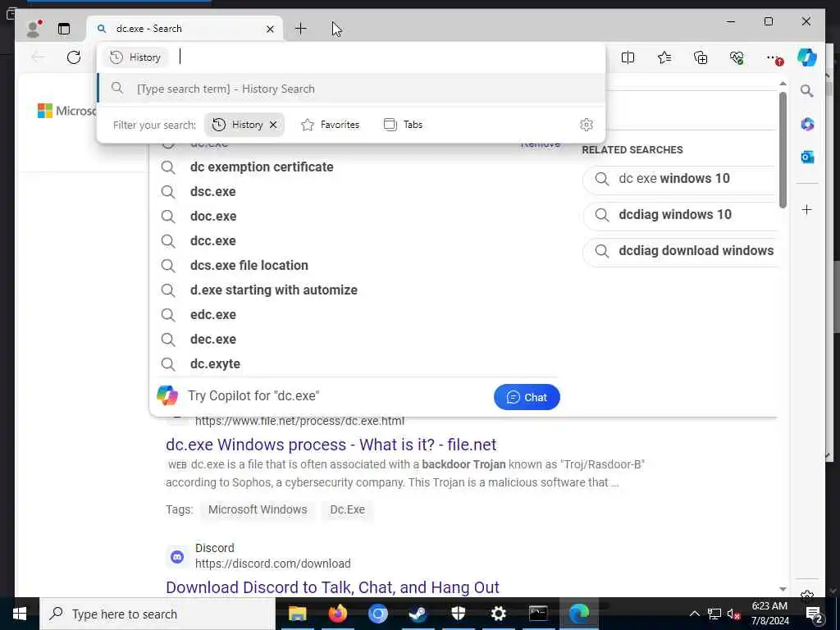Click the muted volume tray icon
The image size is (840, 630).
(734, 614)
